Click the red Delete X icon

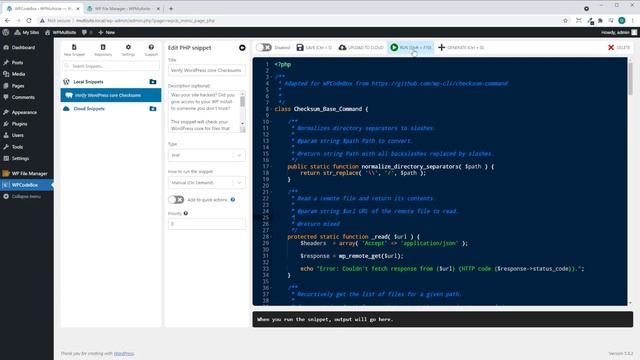(x=611, y=47)
